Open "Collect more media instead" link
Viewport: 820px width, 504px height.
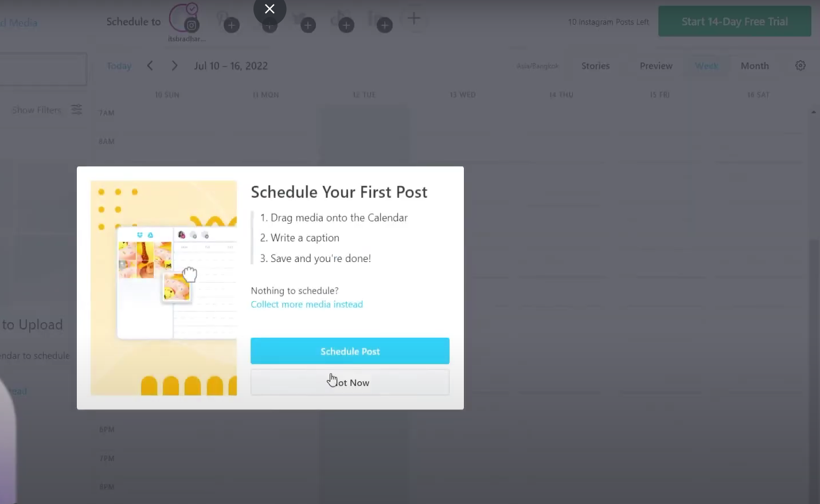307,304
